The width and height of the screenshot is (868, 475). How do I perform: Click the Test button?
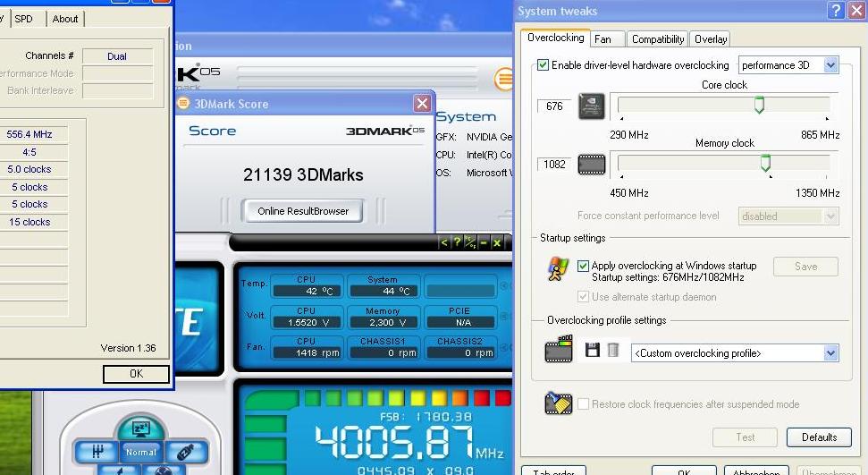click(x=746, y=437)
